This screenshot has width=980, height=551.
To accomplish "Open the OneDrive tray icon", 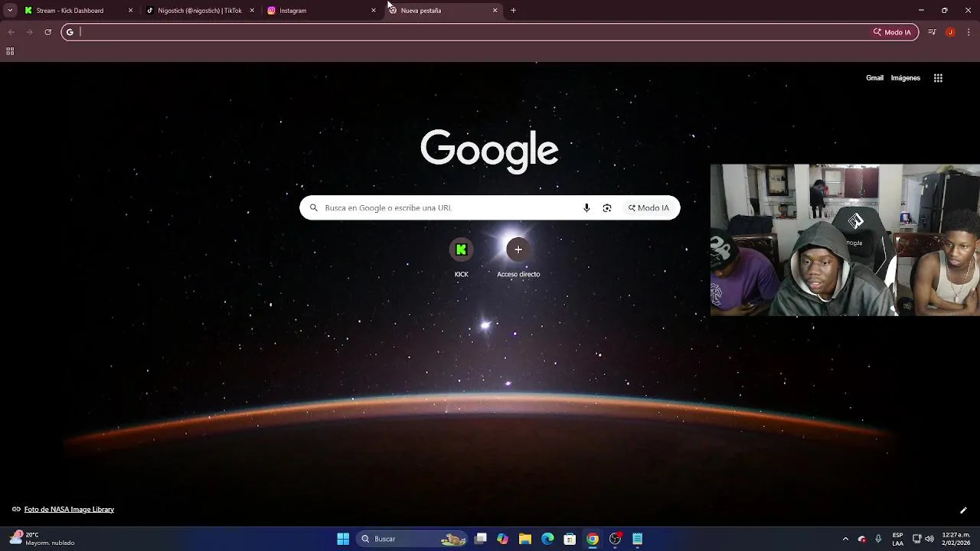I will (x=862, y=539).
